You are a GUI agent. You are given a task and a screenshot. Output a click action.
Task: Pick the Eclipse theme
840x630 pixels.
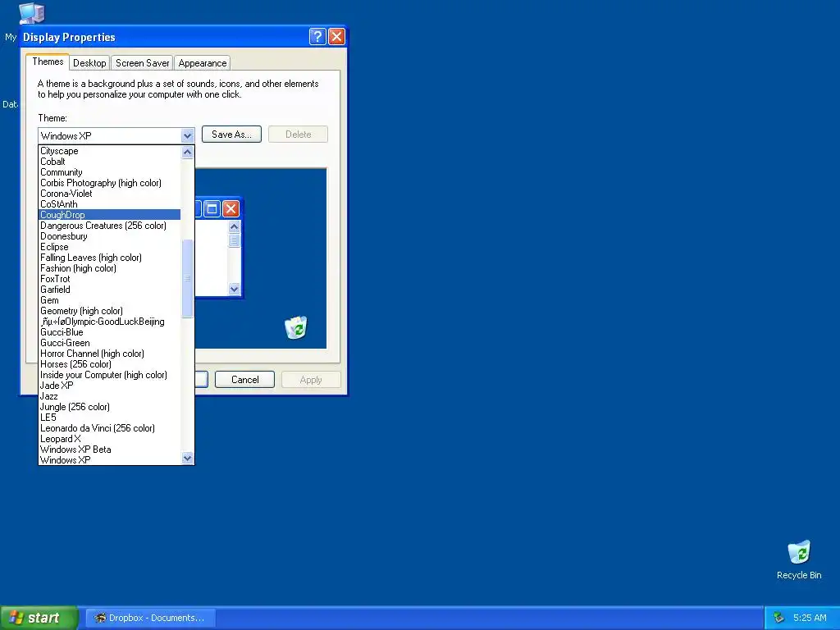[x=110, y=247]
